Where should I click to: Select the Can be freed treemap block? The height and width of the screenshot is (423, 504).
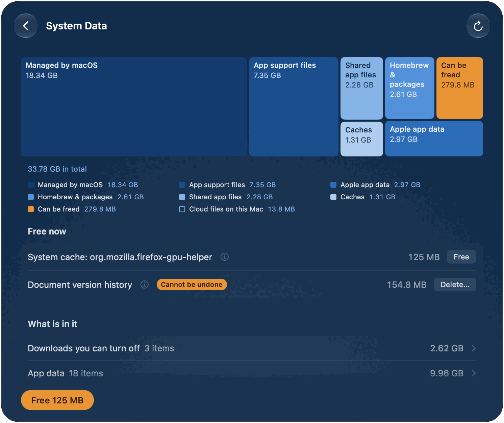(x=460, y=88)
